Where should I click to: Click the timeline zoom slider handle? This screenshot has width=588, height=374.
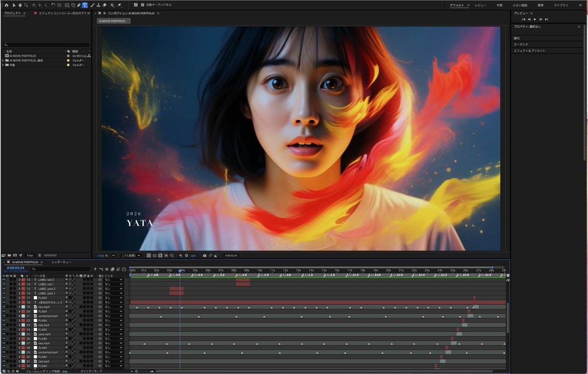pyautogui.click(x=136, y=371)
